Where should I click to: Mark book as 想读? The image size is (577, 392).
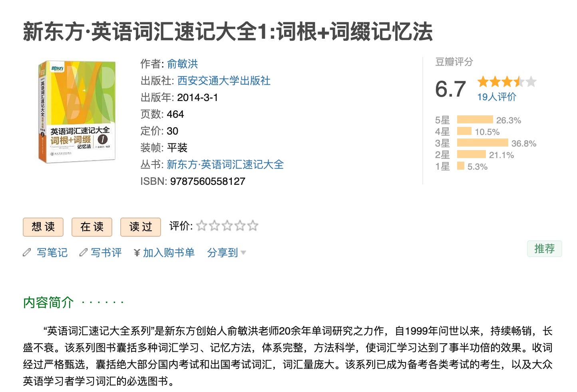(43, 227)
